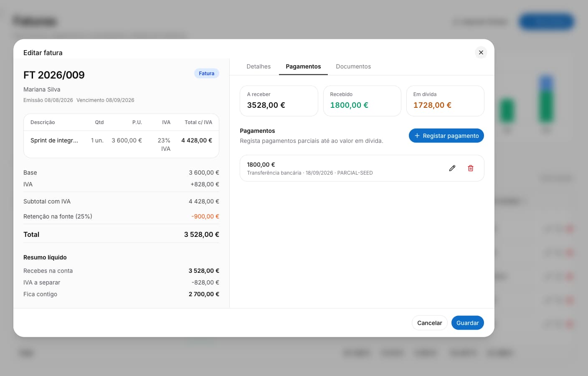The width and height of the screenshot is (588, 376).
Task: Click the Total 3 528,00 € amount
Action: [x=202, y=235]
